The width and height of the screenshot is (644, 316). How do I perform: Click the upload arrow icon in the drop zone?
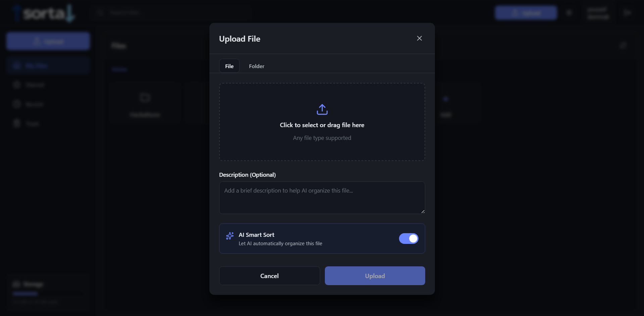[x=322, y=109]
